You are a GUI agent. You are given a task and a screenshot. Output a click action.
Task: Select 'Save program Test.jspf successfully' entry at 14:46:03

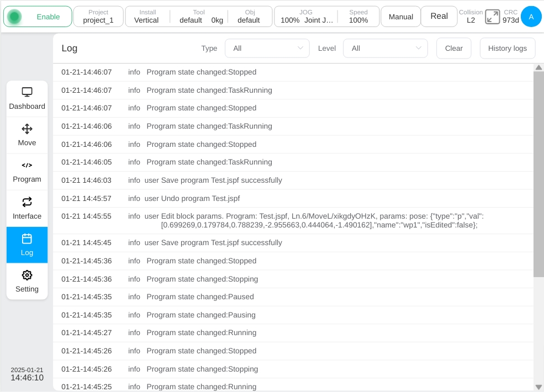point(293,181)
